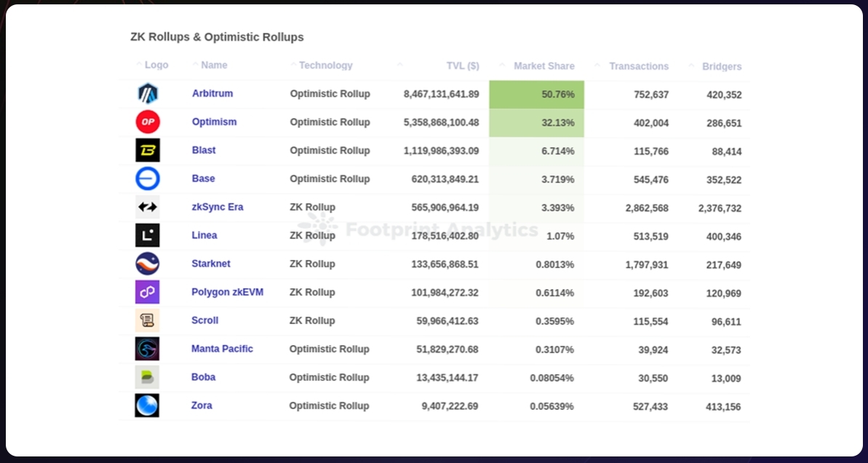
Task: Click the zkSync Era arrows logo
Action: [x=148, y=207]
